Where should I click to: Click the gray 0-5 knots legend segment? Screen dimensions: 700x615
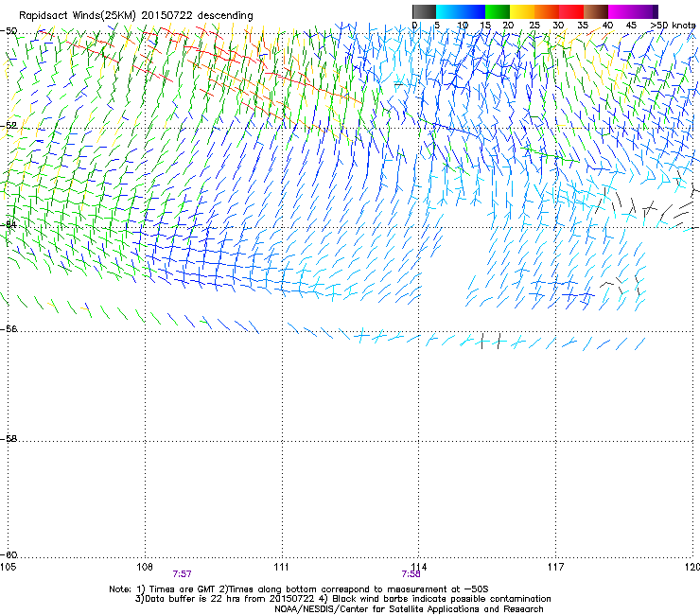[425, 11]
